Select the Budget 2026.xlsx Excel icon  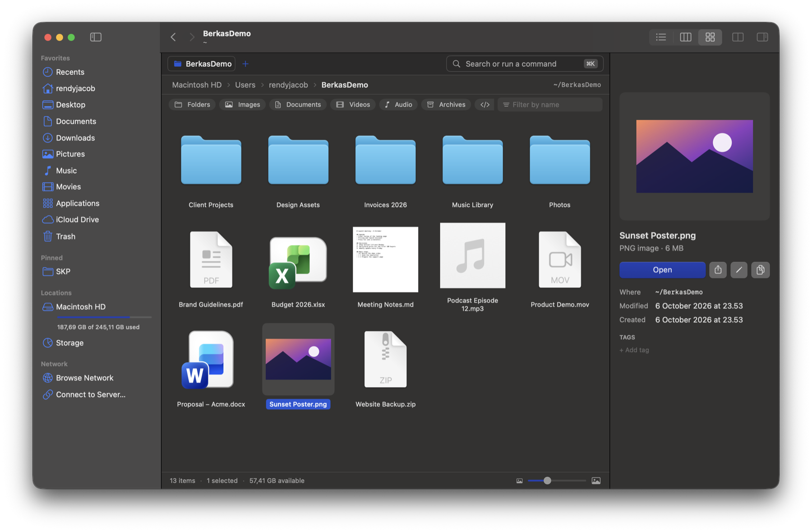click(298, 263)
